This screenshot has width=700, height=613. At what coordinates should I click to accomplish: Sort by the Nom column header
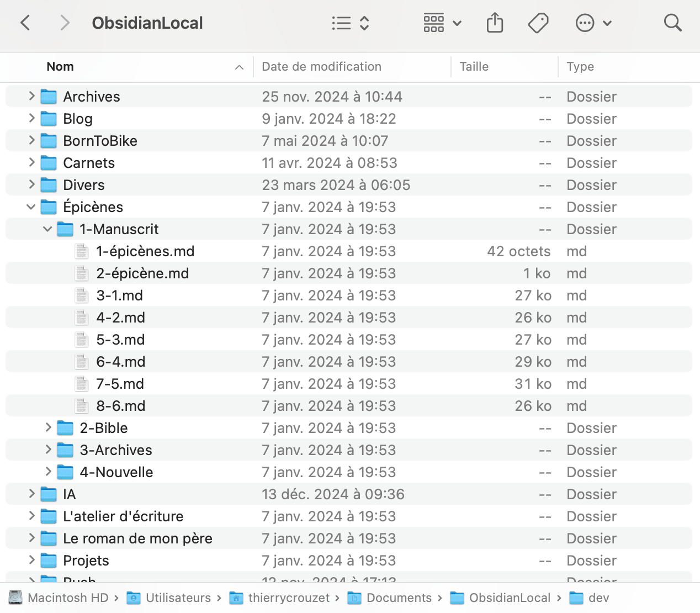point(60,66)
